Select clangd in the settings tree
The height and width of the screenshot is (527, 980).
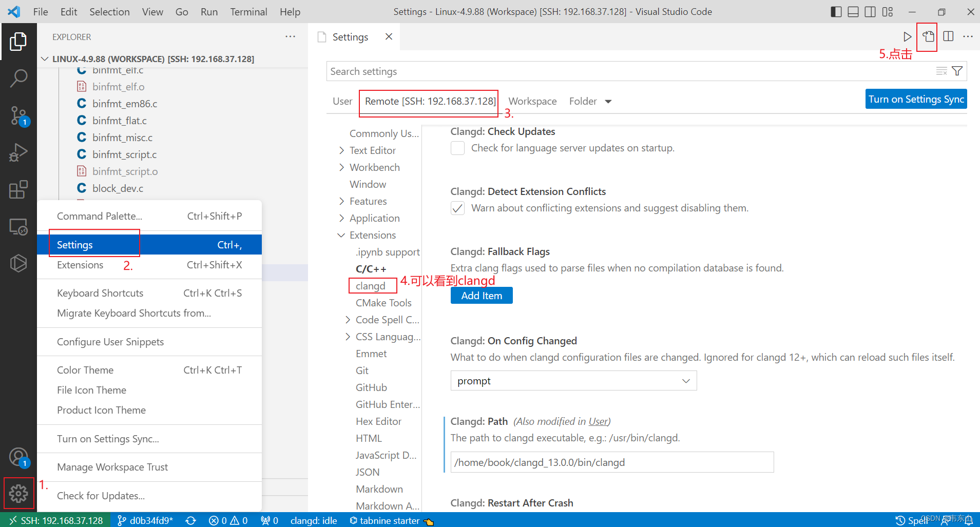(x=370, y=286)
